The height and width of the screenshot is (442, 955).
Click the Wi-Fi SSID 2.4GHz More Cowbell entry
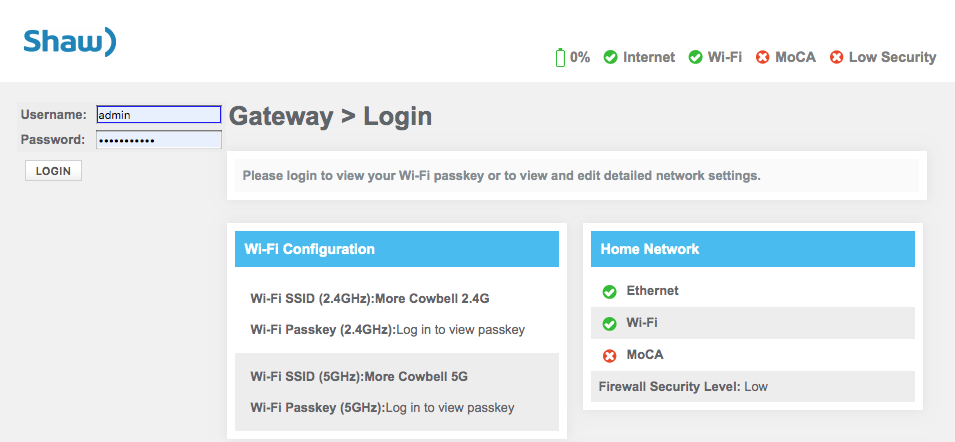pos(370,299)
